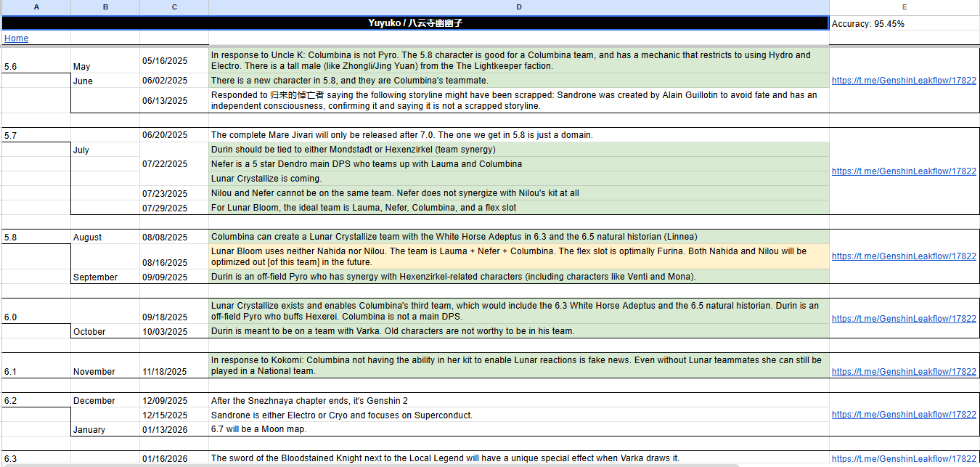Click the 'December' month cell
The image size is (980, 467).
pos(105,400)
